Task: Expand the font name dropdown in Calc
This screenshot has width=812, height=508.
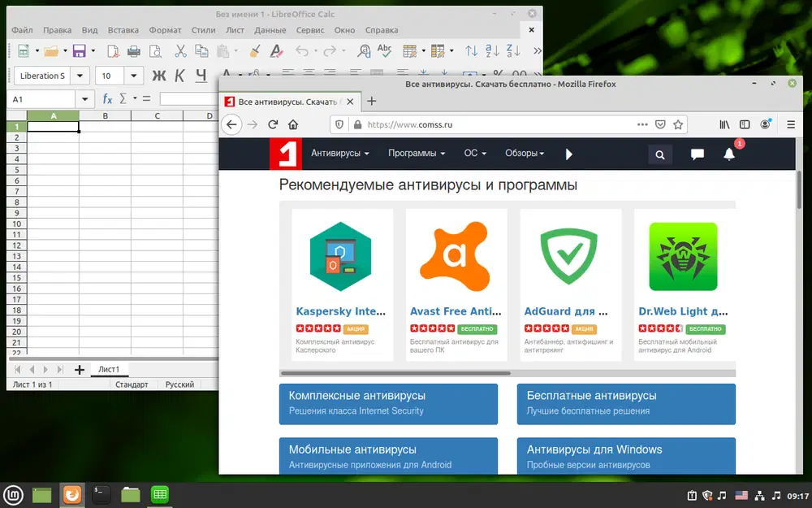Action: point(80,76)
